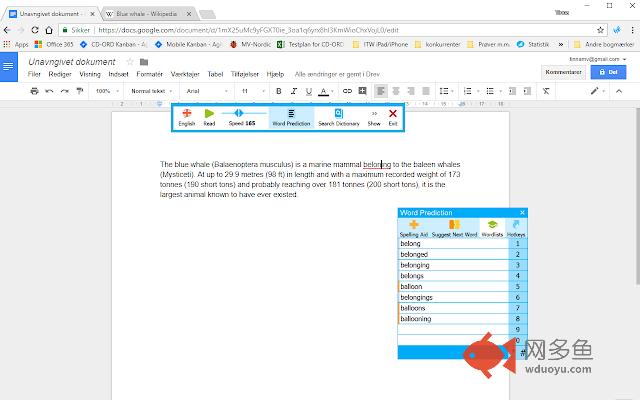Click the Print icon in the Docs toolbar
Viewport: 640px width, 400px height.
coord(34,91)
